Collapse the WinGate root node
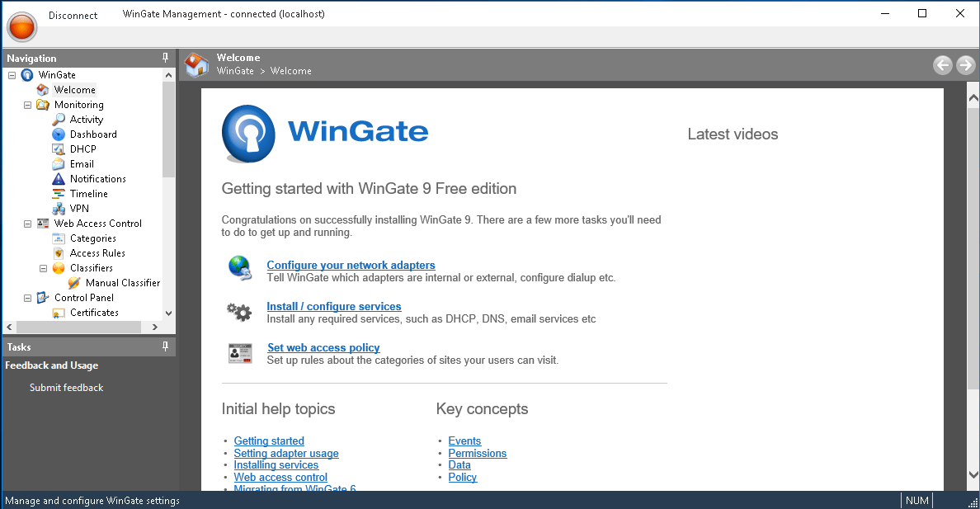This screenshot has height=509, width=980. [x=12, y=75]
